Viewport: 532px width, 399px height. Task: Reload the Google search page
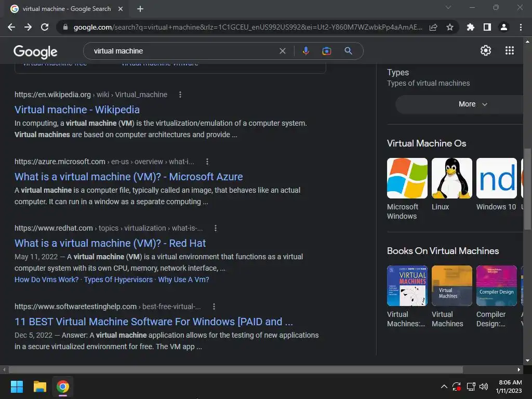pos(45,27)
